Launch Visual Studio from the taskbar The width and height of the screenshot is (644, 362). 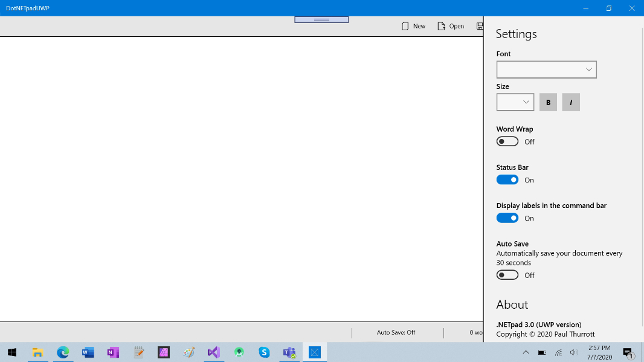(x=213, y=352)
